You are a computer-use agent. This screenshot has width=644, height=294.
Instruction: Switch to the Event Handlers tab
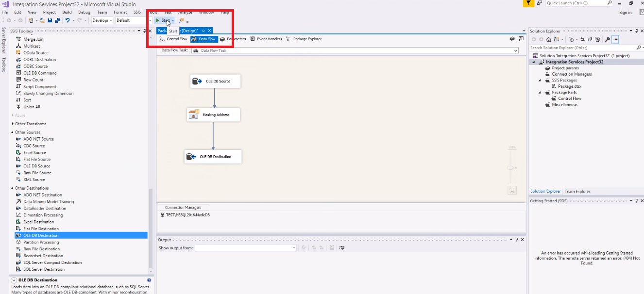point(266,39)
